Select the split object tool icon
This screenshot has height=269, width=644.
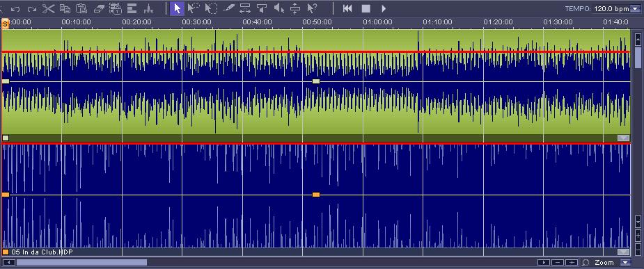click(x=262, y=8)
